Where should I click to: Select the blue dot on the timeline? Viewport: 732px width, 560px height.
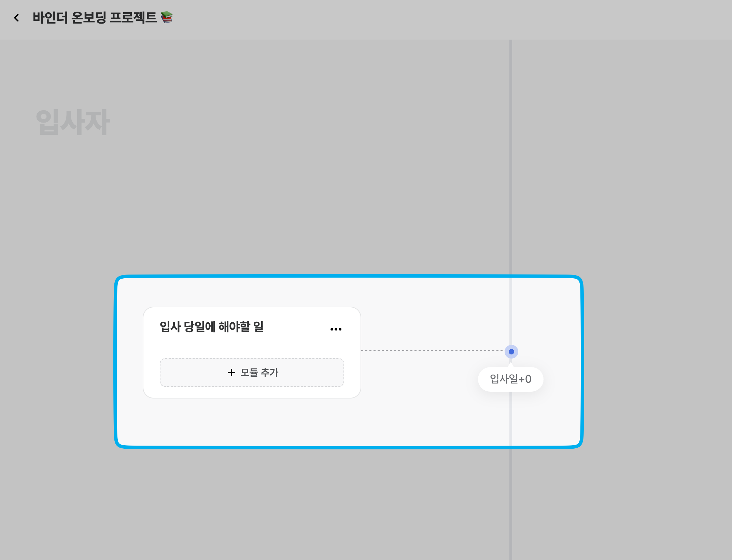click(511, 352)
